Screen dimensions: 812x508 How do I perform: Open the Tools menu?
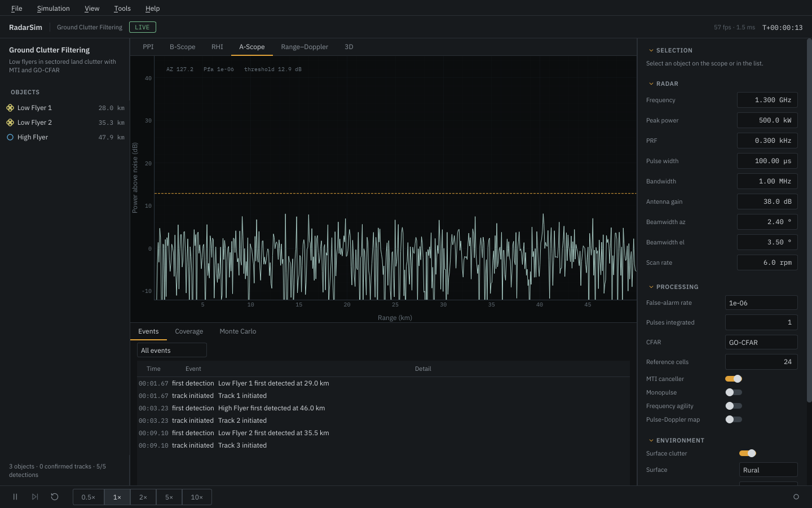pos(122,8)
